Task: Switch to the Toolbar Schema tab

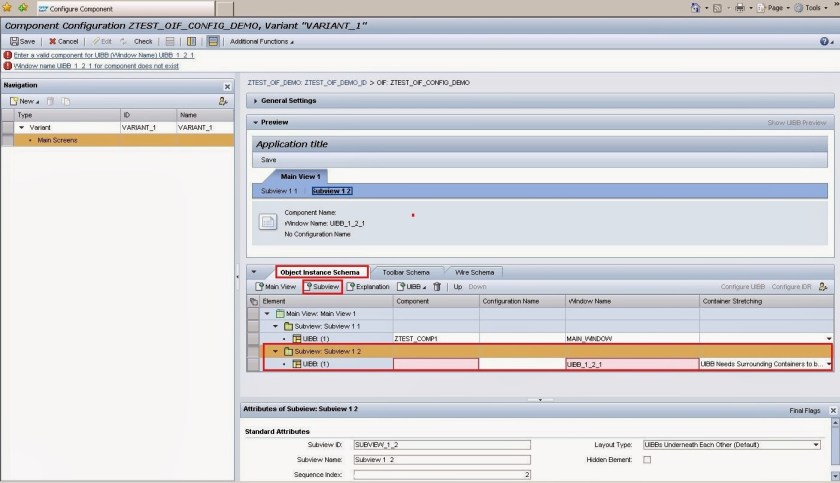Action: click(x=406, y=271)
